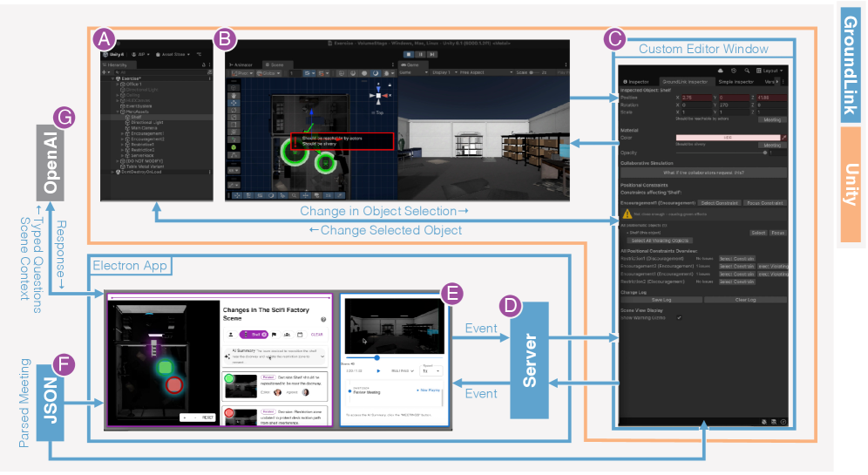Viewport: 868px width, 475px height.
Task: Click the Meeting button under Scale
Action: pyautogui.click(x=772, y=119)
